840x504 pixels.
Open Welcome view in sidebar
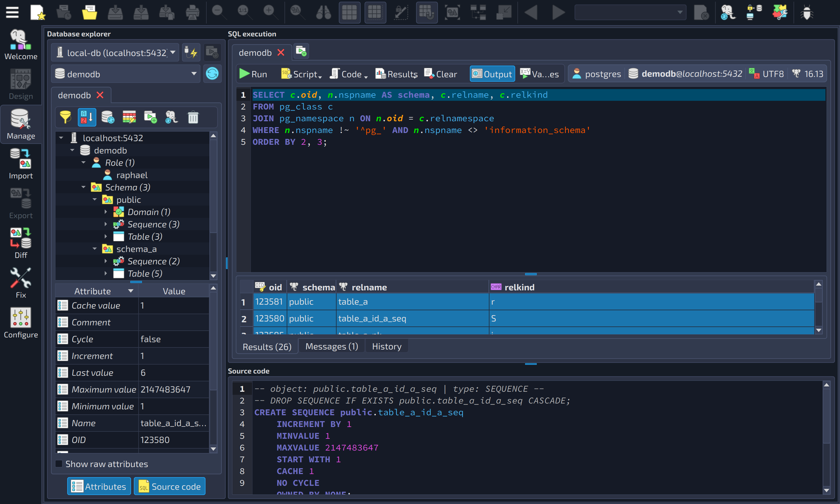(x=21, y=45)
